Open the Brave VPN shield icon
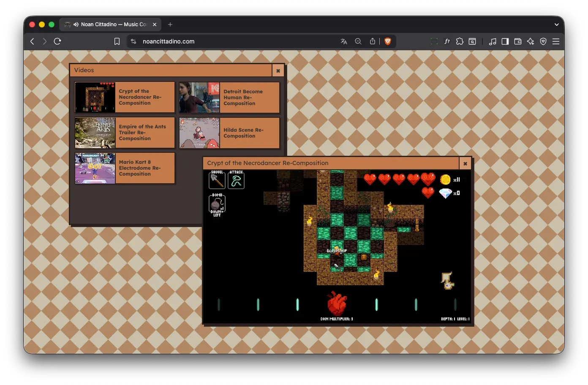The width and height of the screenshot is (588, 385). click(x=543, y=41)
